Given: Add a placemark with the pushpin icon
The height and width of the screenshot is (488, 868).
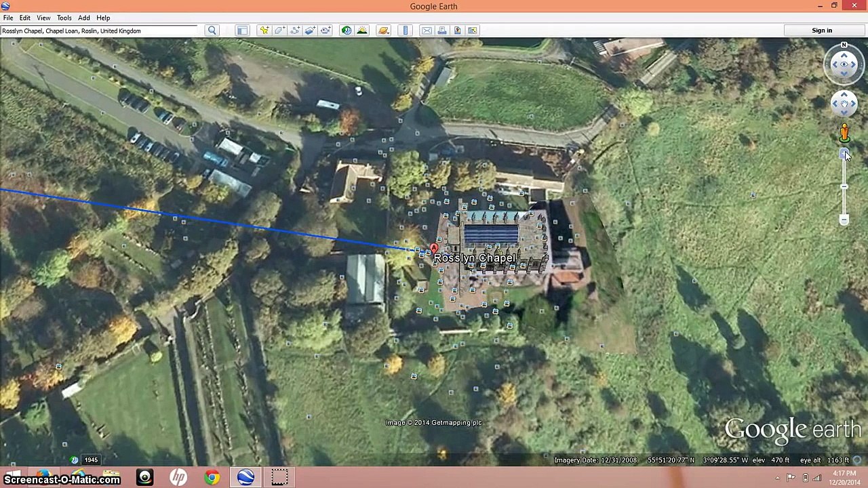Looking at the screenshot, I should click(264, 30).
